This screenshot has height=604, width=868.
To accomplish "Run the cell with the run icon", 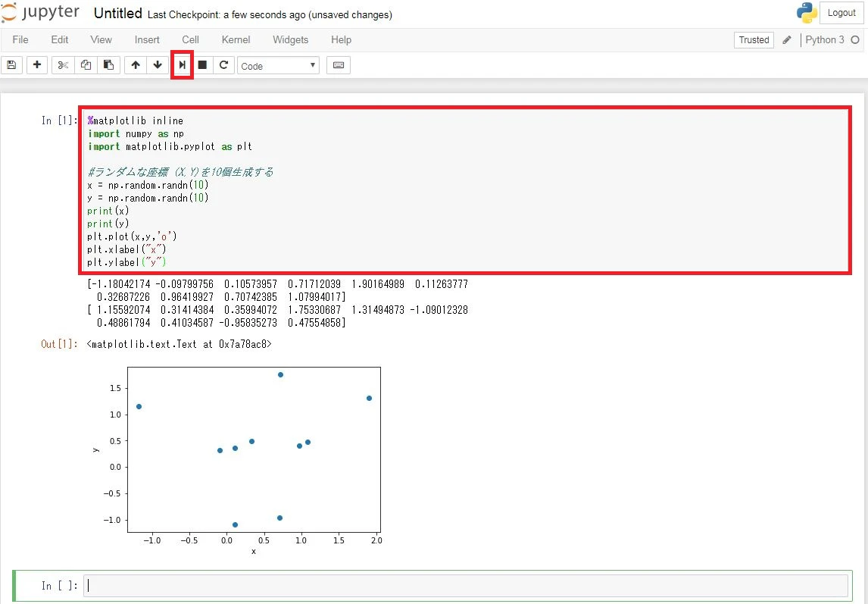I will (182, 65).
